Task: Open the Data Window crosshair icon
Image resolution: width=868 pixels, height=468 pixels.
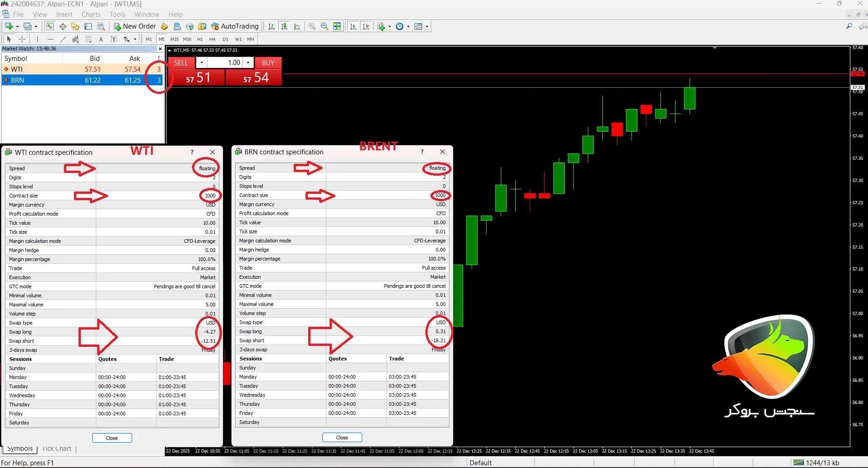Action: (63, 26)
